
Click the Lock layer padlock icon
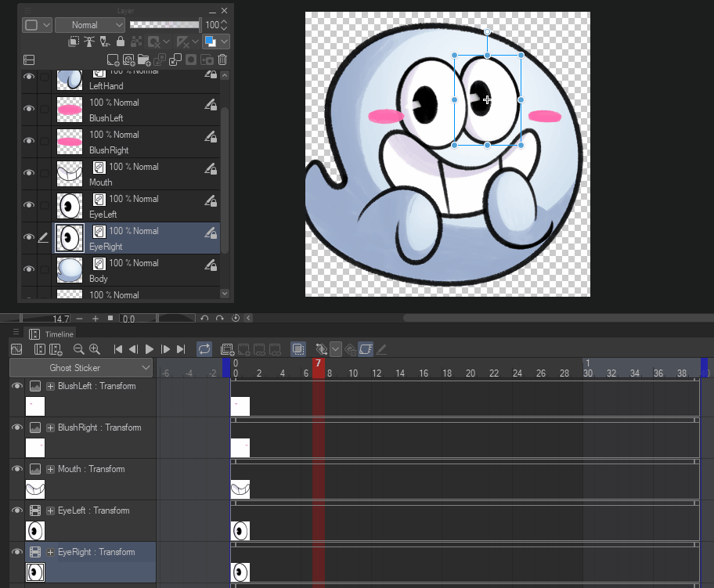120,41
